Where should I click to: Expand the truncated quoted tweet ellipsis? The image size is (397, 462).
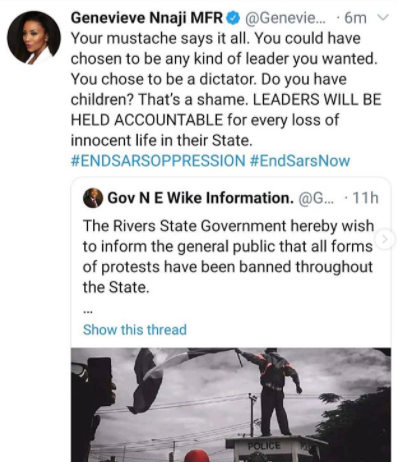(88, 312)
